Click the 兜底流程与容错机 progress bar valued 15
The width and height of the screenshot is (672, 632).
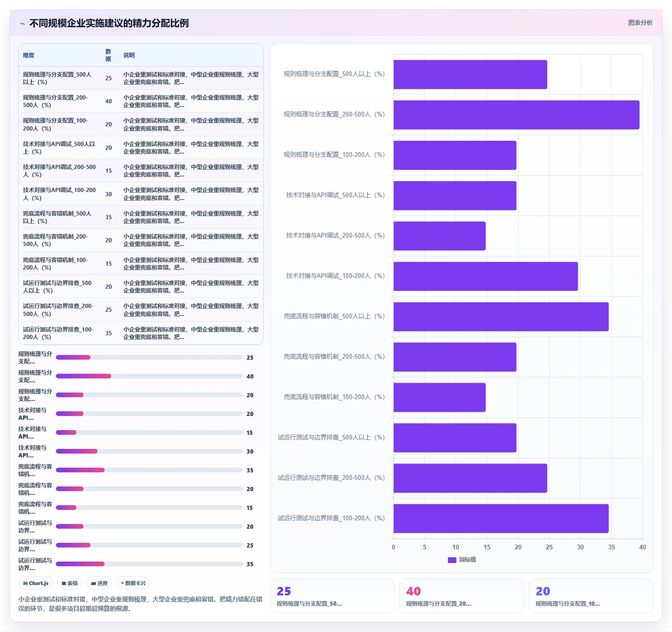click(x=149, y=508)
